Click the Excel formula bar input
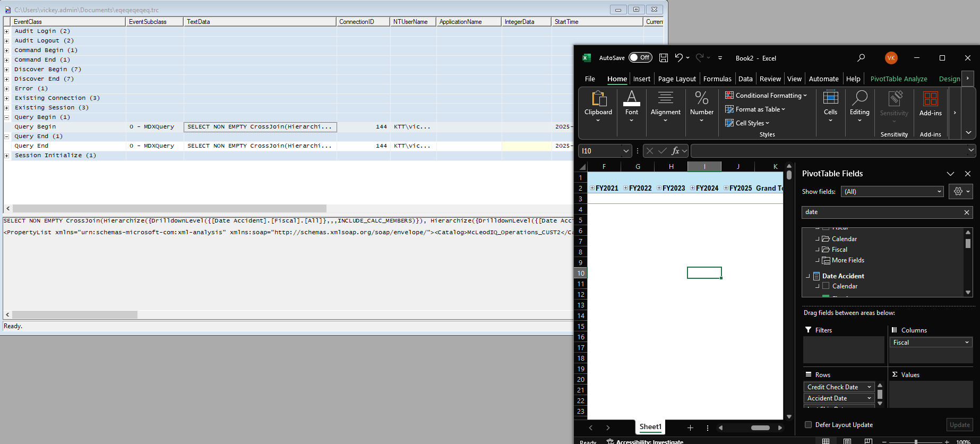980x444 pixels. 829,151
